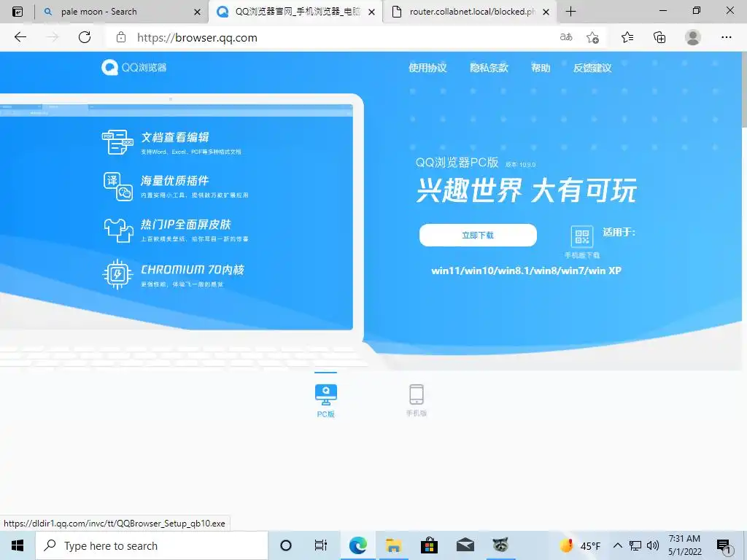747x560 pixels.
Task: Open the raccoon app on taskbar
Action: coord(500,545)
